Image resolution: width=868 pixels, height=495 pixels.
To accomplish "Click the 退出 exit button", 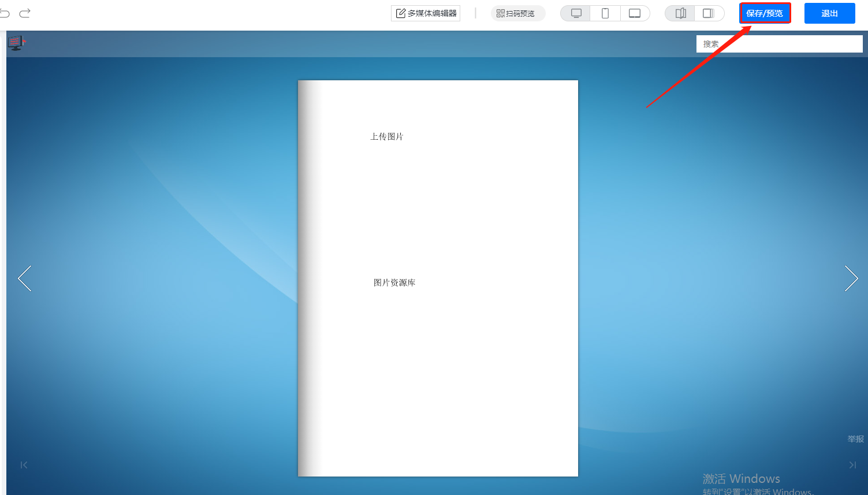I will [829, 13].
